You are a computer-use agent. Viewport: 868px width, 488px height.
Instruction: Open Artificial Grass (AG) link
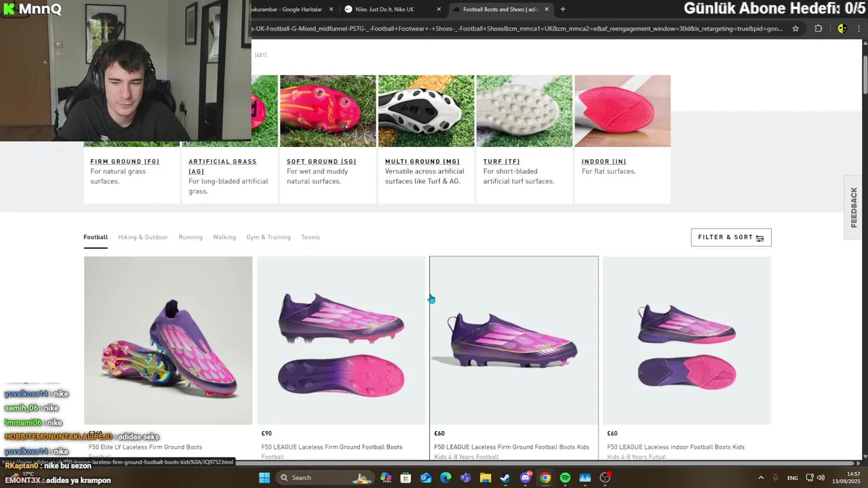coord(222,166)
